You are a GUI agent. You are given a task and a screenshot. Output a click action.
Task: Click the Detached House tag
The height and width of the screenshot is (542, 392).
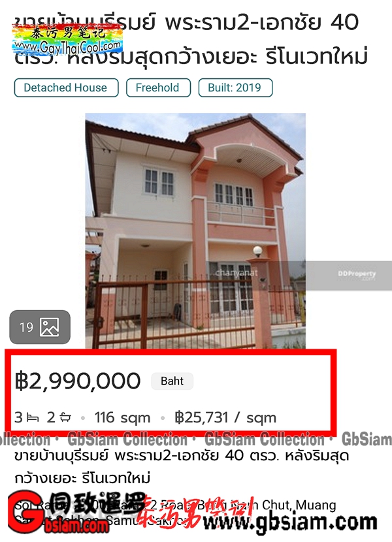[66, 88]
